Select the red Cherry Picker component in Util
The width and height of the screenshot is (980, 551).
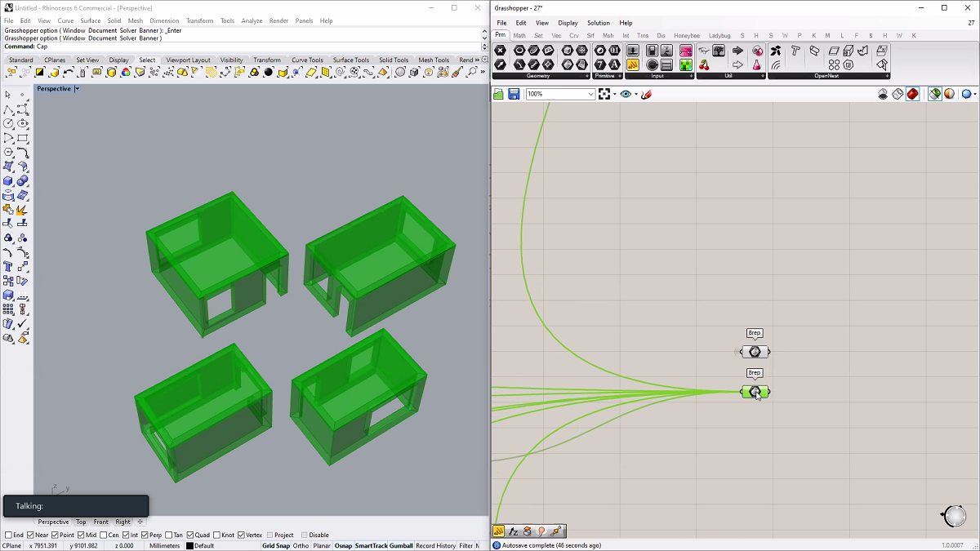704,65
